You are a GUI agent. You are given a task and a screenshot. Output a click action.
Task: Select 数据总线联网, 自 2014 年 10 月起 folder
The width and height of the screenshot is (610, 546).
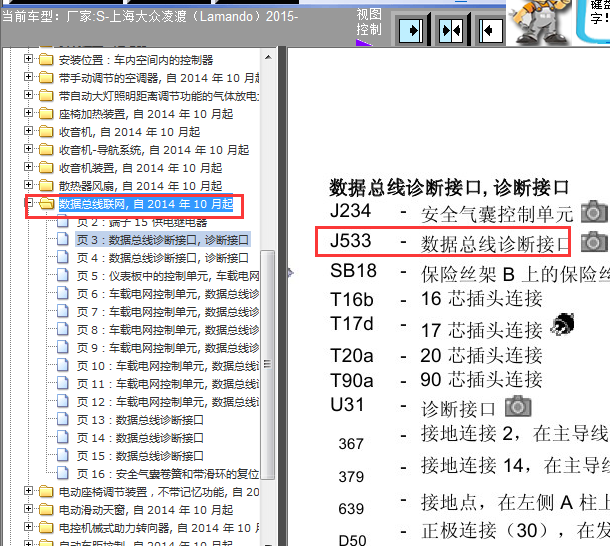146,204
